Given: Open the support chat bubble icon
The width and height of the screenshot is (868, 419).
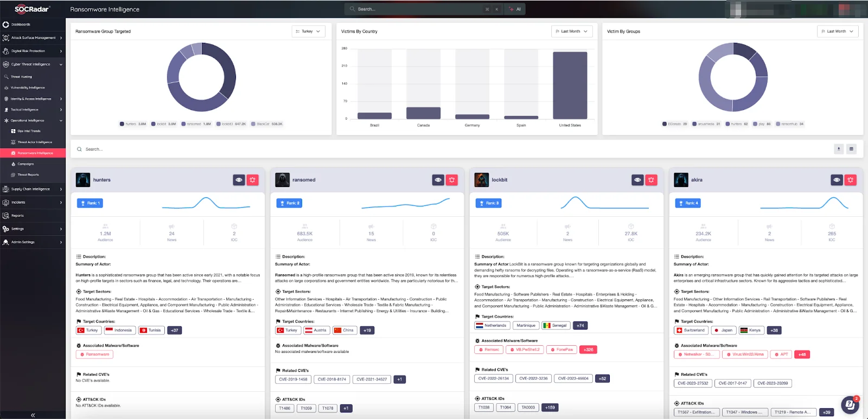Looking at the screenshot, I should click(850, 404).
